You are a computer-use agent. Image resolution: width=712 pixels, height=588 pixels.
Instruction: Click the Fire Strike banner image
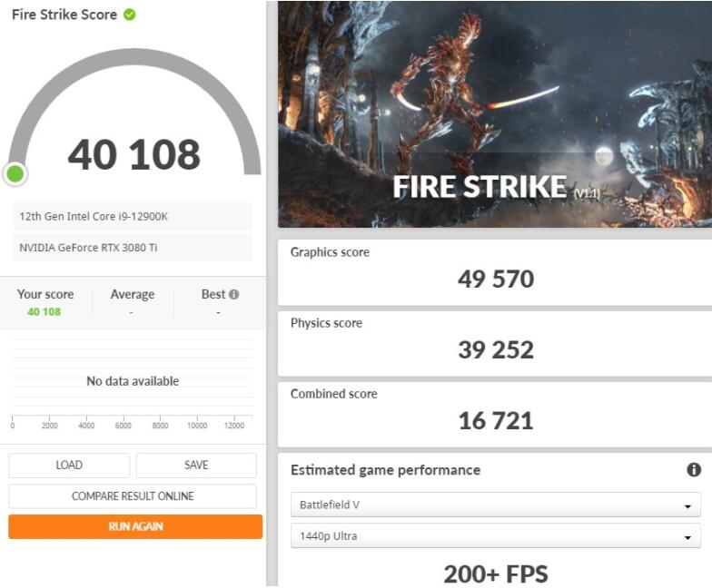pos(495,113)
